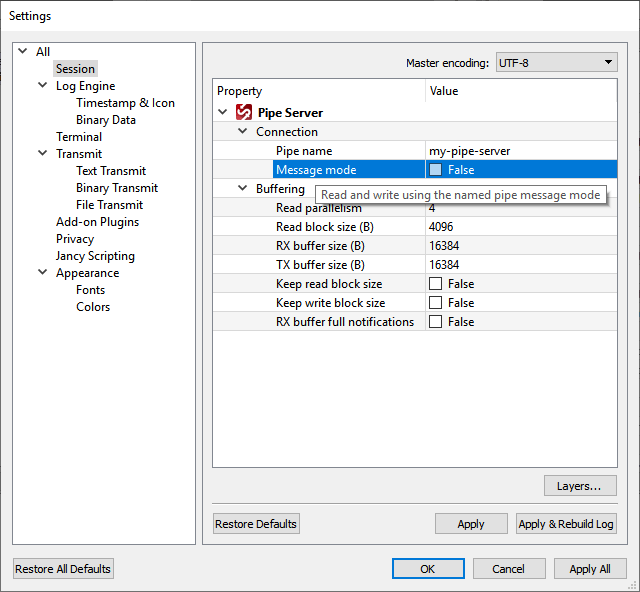Click Apply & Rebuild Log button
This screenshot has width=640, height=592.
(566, 524)
